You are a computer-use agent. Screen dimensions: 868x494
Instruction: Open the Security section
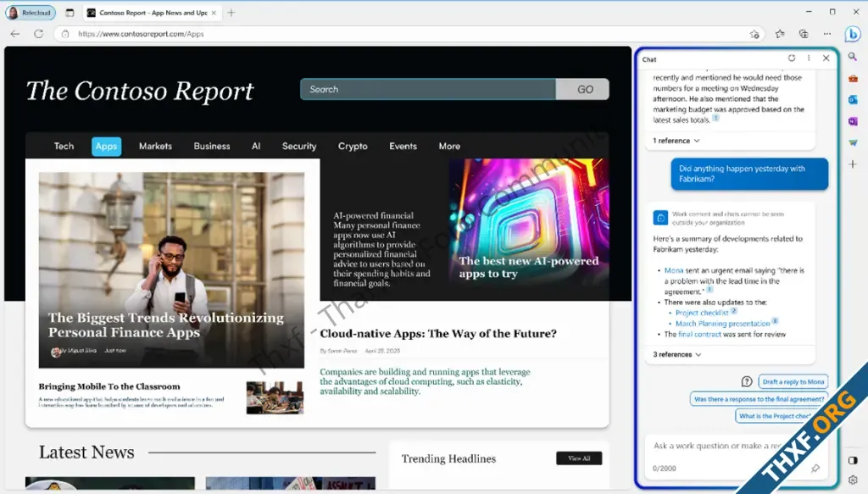click(x=299, y=146)
